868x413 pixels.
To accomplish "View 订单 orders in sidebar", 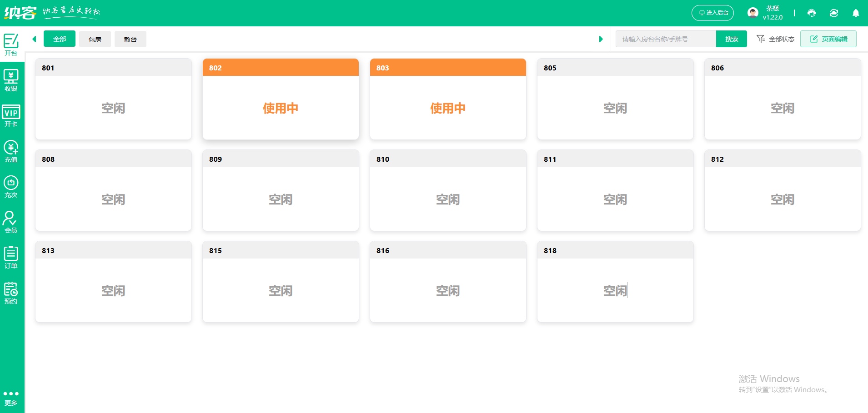I will 11,258.
